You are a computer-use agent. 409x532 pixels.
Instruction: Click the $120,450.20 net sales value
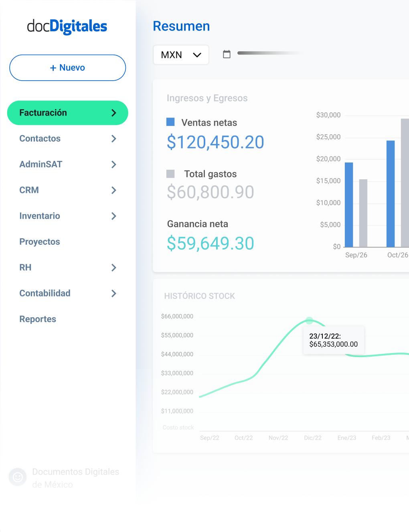tap(215, 142)
